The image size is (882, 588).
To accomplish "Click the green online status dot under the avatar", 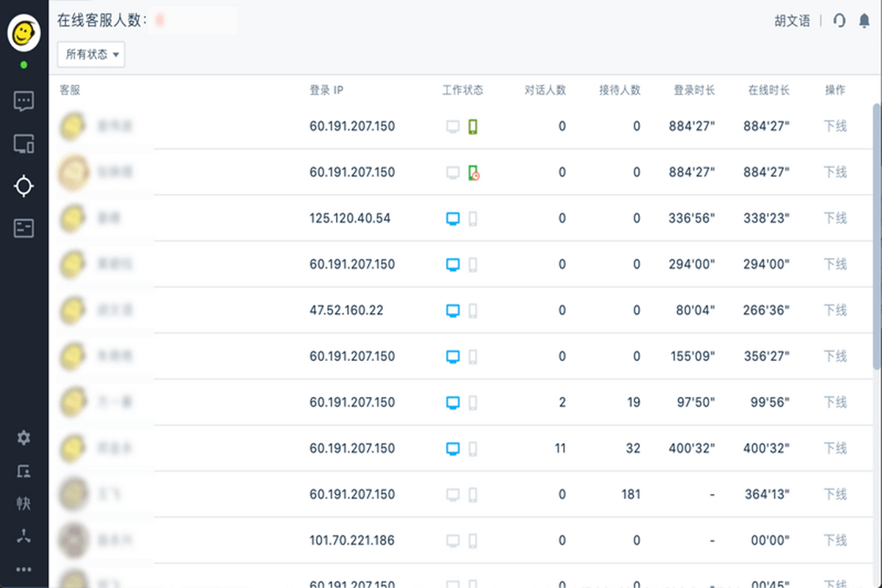I will (x=24, y=65).
